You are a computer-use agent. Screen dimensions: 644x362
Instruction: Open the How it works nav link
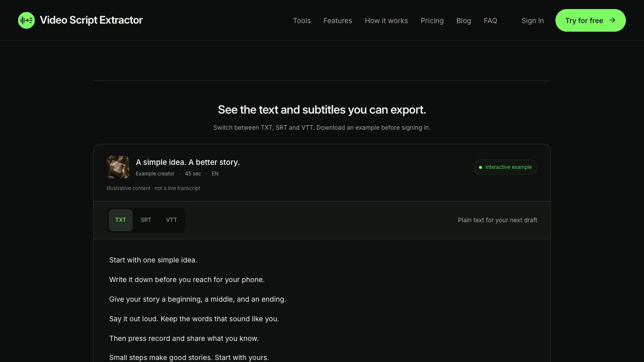coord(386,21)
